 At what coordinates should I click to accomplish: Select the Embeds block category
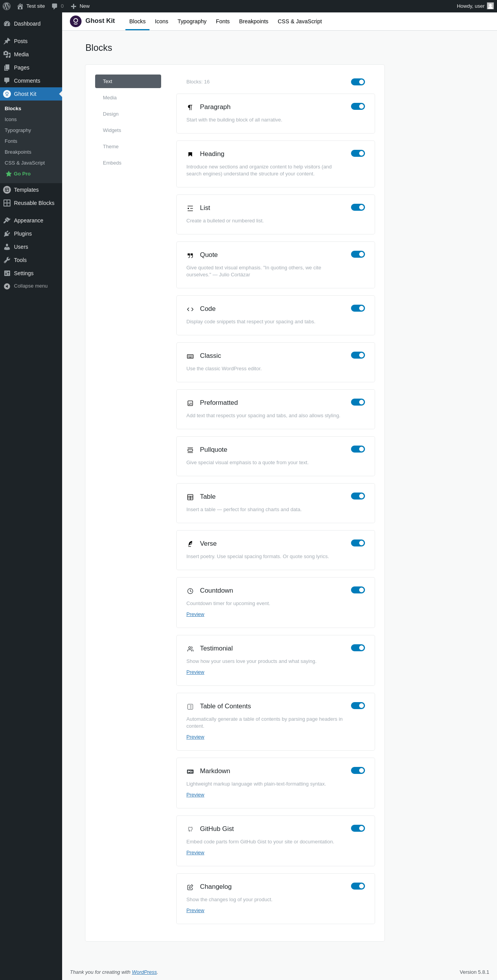point(128,163)
